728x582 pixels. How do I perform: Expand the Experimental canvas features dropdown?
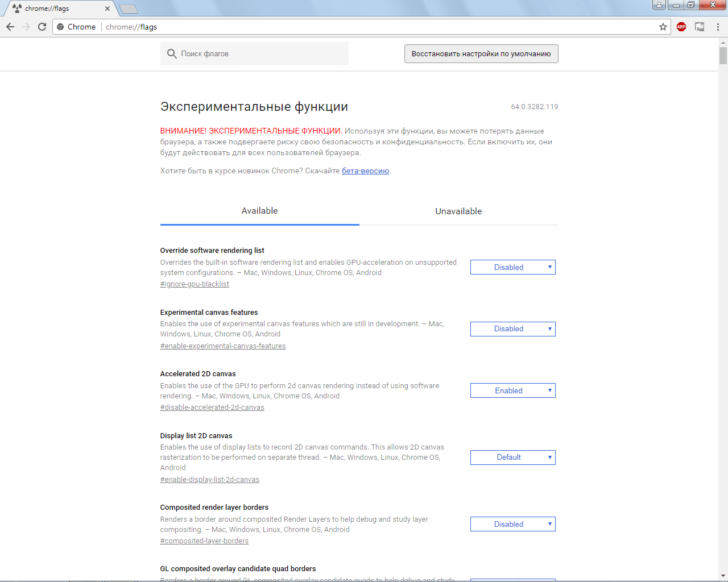coord(512,329)
